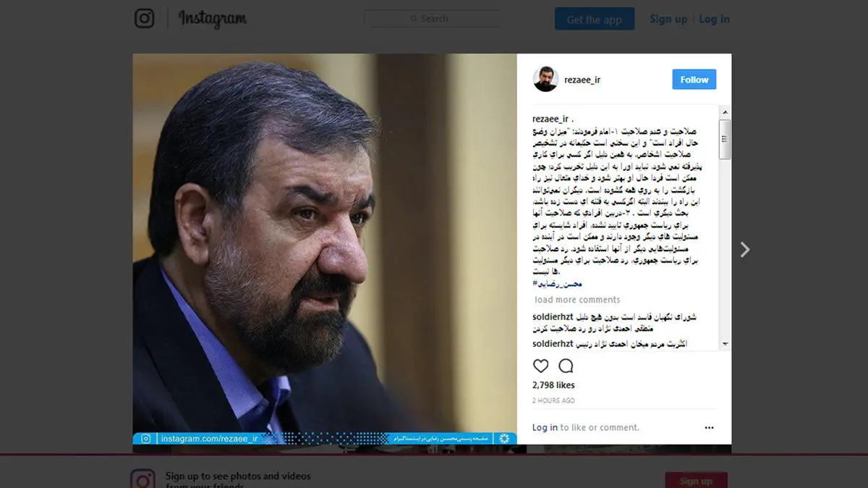Open comments with speech bubble icon
The image size is (868, 488).
566,366
